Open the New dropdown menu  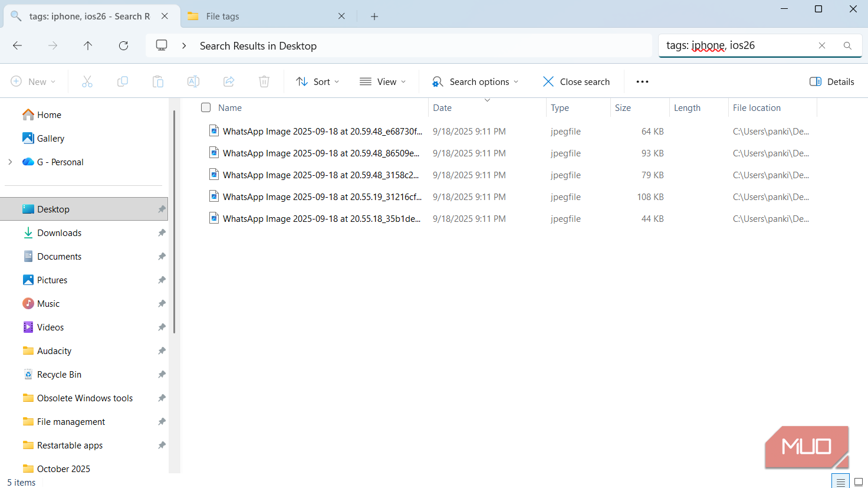click(x=34, y=81)
